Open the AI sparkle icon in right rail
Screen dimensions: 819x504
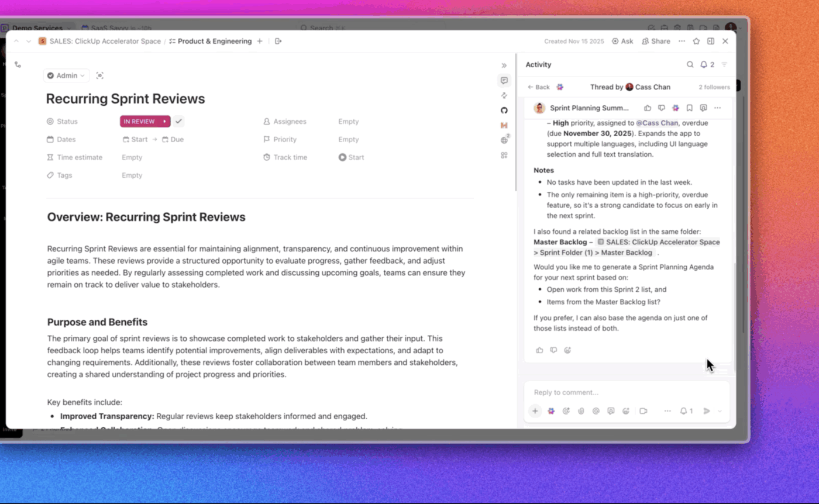504,95
